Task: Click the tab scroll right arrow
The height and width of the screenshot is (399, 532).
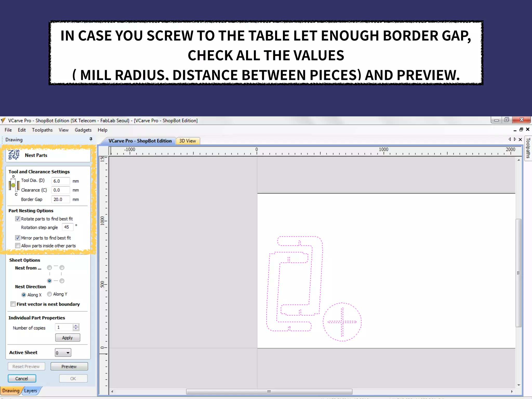Action: 515,139
